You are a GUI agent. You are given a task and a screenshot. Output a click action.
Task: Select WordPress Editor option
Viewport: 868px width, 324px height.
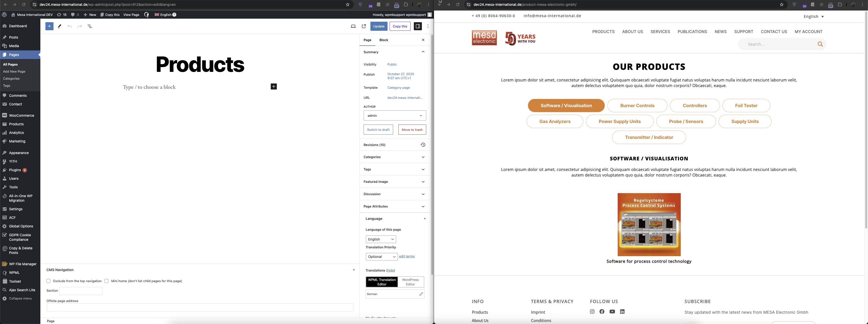point(411,282)
